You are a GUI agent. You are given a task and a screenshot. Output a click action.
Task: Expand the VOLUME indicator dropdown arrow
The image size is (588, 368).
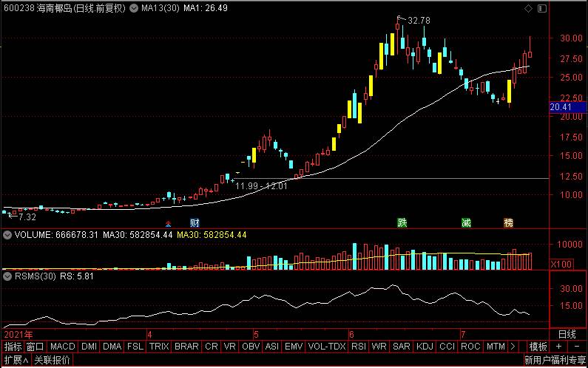pyautogui.click(x=7, y=235)
